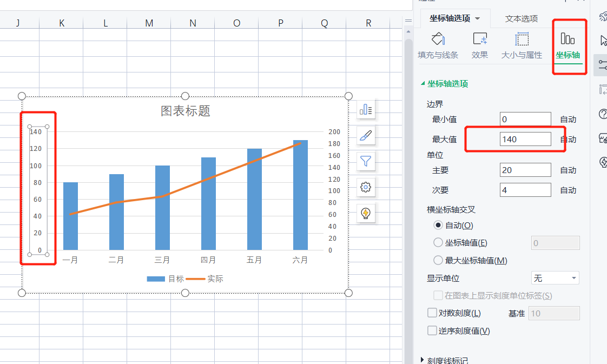Click 自动 next to the 次要 unit field

coord(568,190)
